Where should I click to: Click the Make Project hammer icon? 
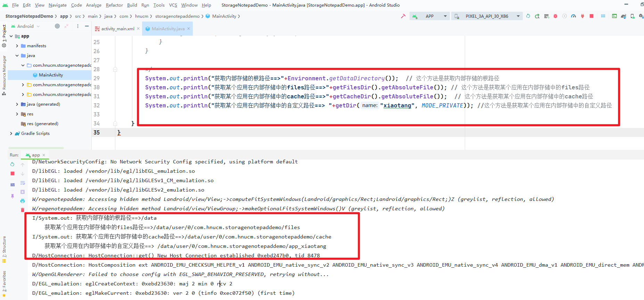pos(403,16)
